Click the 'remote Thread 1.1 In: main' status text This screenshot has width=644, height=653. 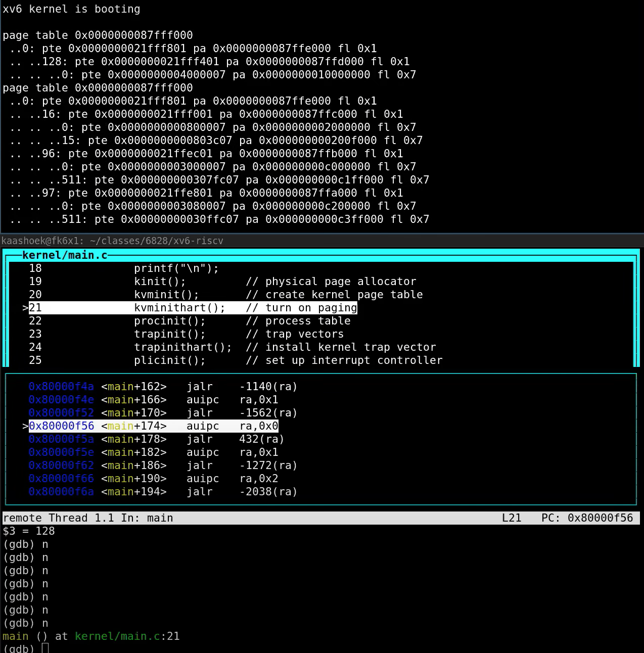pos(88,518)
